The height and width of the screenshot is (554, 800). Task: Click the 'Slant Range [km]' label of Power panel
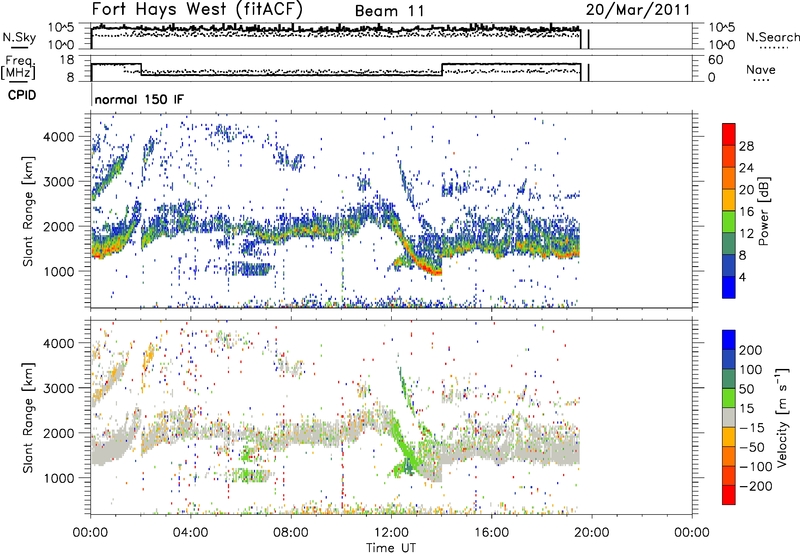pyautogui.click(x=28, y=211)
